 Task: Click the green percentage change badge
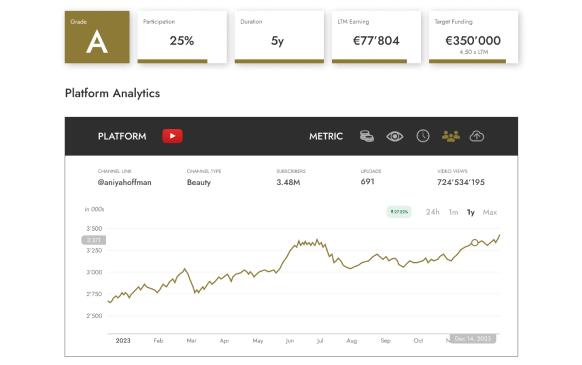(399, 212)
